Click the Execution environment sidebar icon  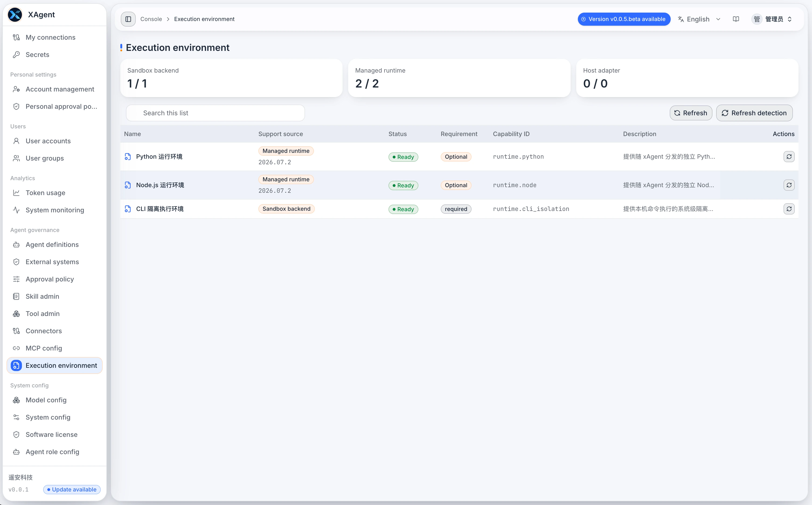(x=16, y=365)
